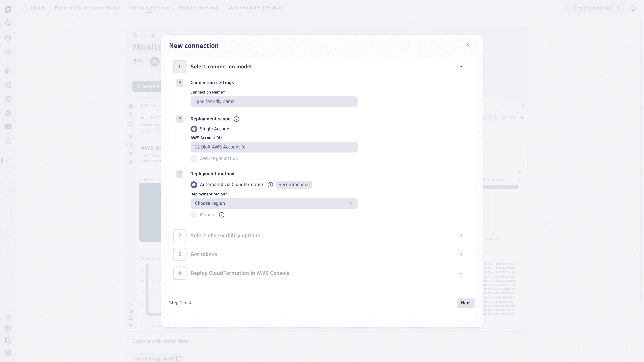Click the background dashboard help icon
644x362 pixels.
point(523,106)
